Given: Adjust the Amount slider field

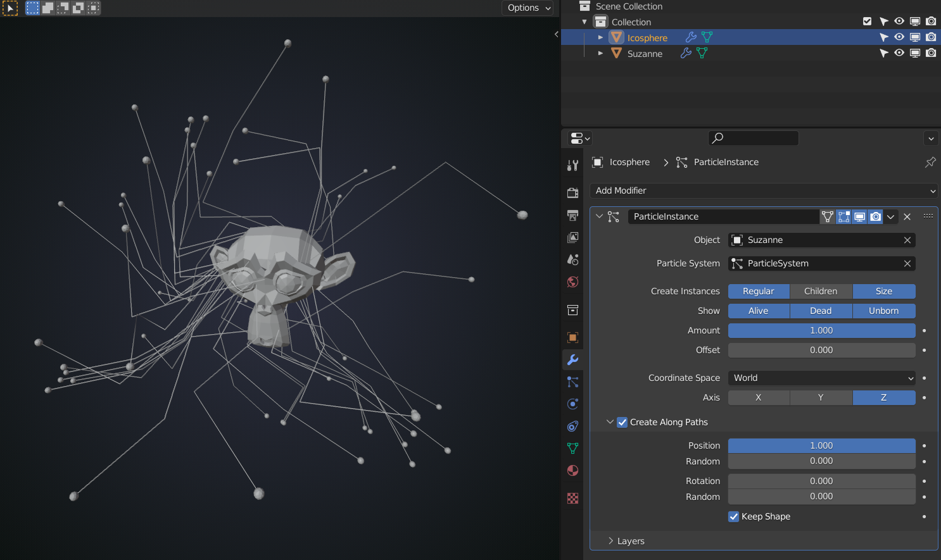Looking at the screenshot, I should [821, 330].
